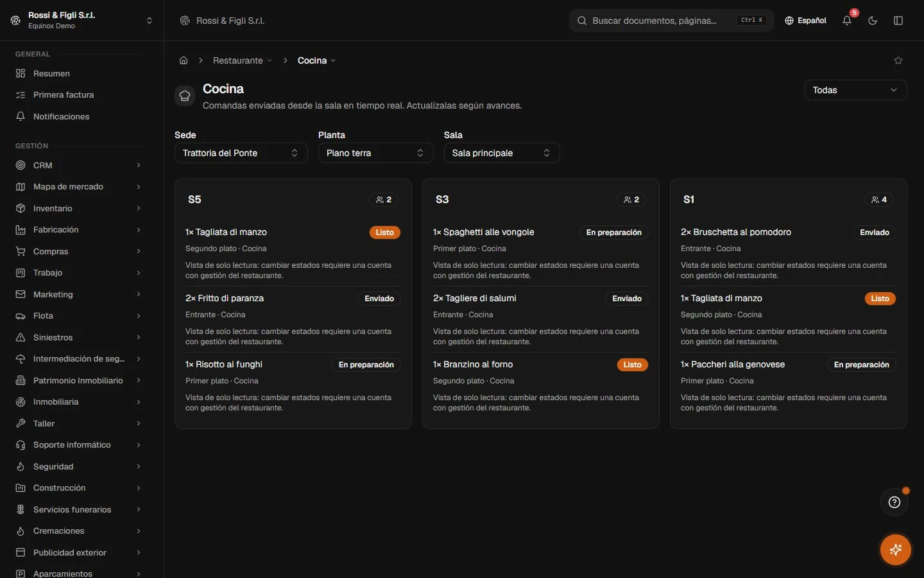Expand the Patrimonio Inmobiliario section
Image resolution: width=924 pixels, height=578 pixels.
pos(78,380)
